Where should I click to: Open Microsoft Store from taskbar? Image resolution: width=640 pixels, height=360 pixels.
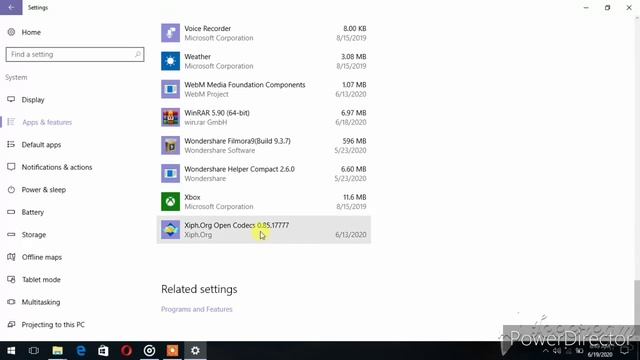[x=103, y=351]
